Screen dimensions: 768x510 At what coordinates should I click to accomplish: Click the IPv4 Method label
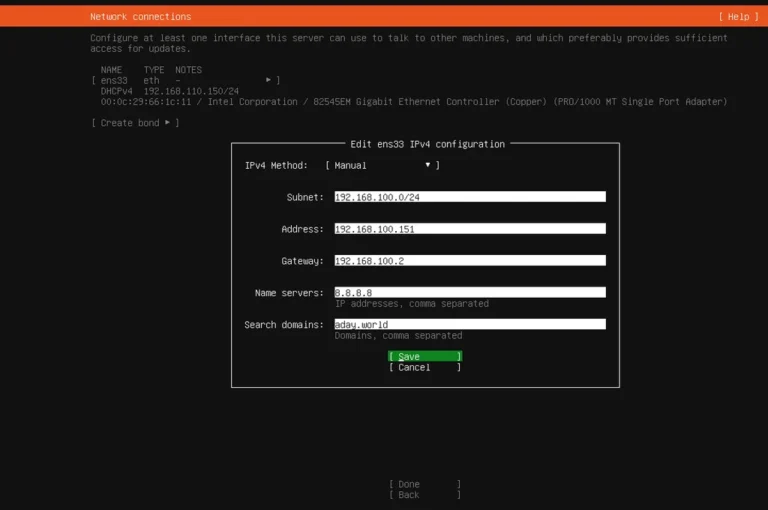[x=276, y=165]
